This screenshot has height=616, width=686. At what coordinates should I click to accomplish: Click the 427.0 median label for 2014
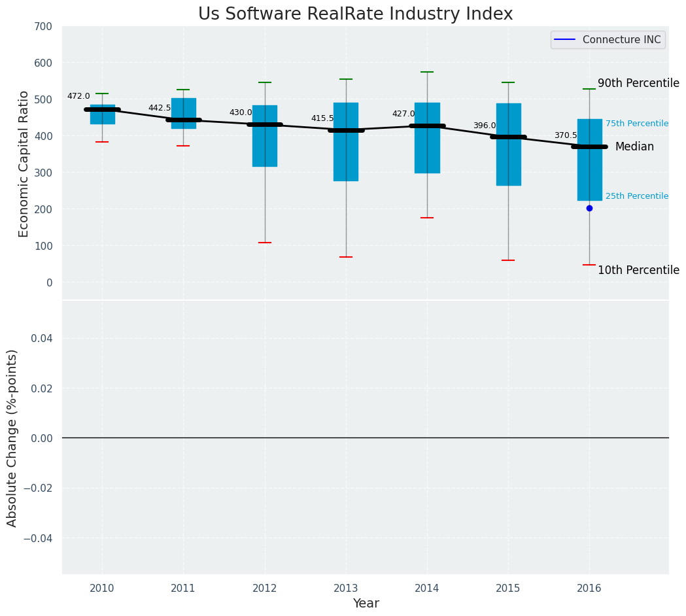point(403,114)
